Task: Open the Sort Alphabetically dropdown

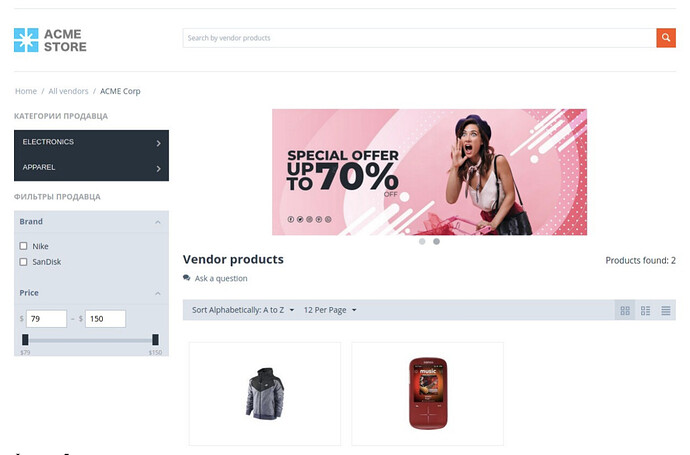Action: pos(243,310)
